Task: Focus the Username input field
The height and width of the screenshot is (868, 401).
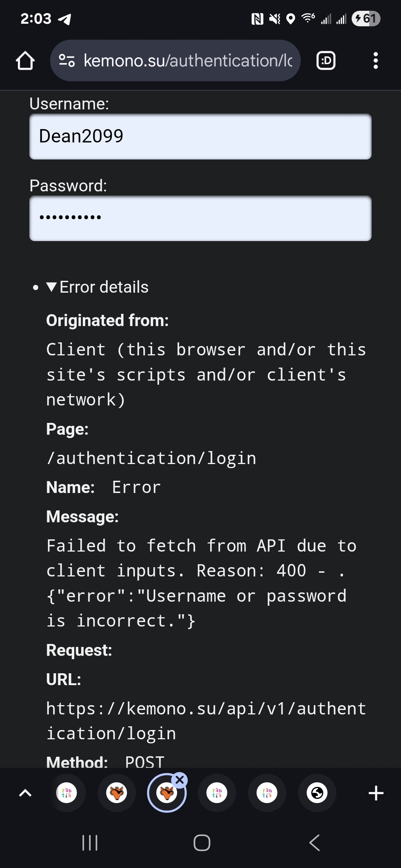Action: (x=200, y=137)
